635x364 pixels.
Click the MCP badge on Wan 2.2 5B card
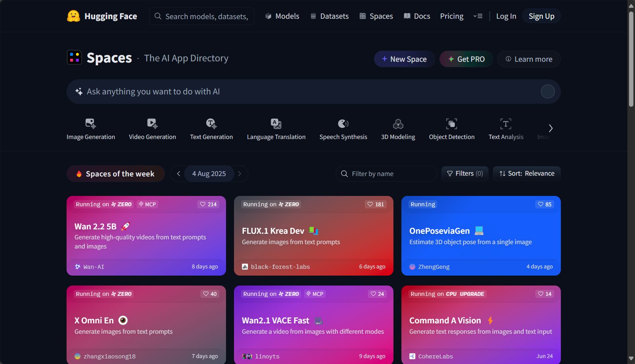point(147,204)
